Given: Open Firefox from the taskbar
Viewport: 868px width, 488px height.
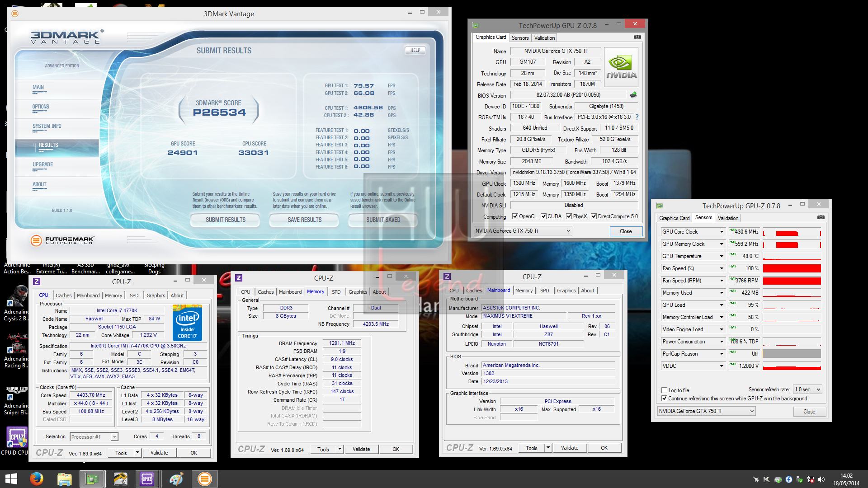Looking at the screenshot, I should (37, 479).
